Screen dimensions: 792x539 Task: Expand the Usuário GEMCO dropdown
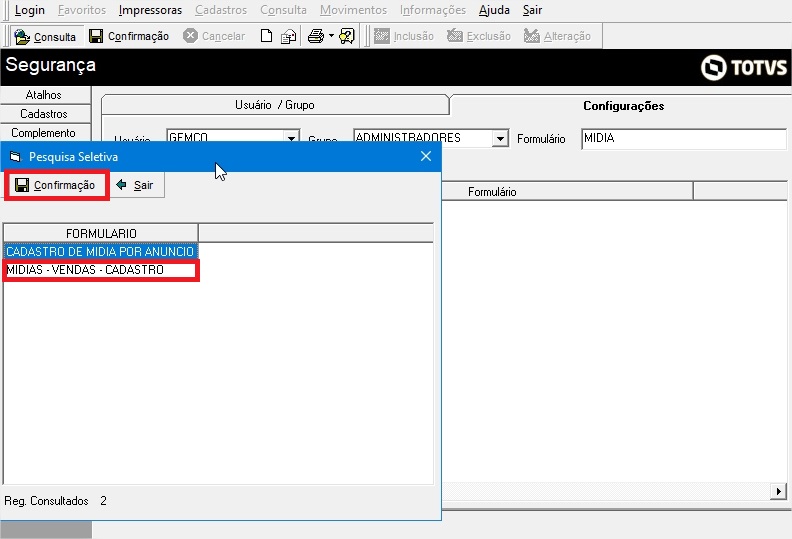click(x=291, y=137)
